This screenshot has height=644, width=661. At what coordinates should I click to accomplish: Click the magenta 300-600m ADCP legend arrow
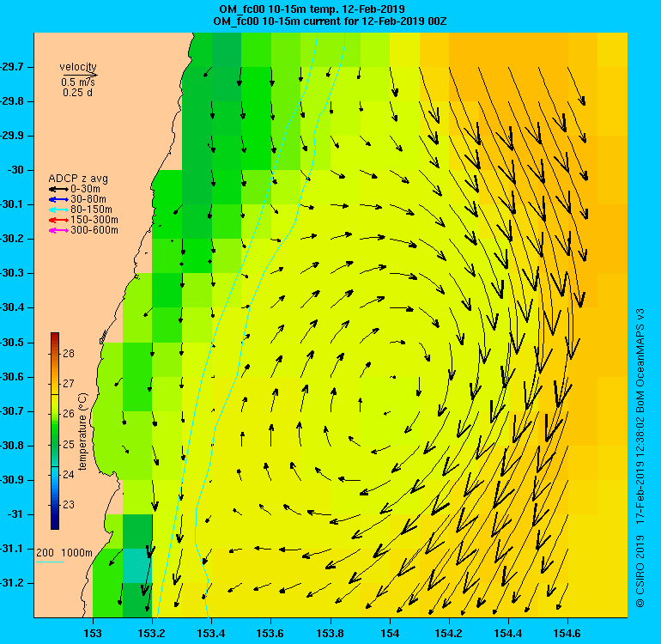click(x=58, y=230)
